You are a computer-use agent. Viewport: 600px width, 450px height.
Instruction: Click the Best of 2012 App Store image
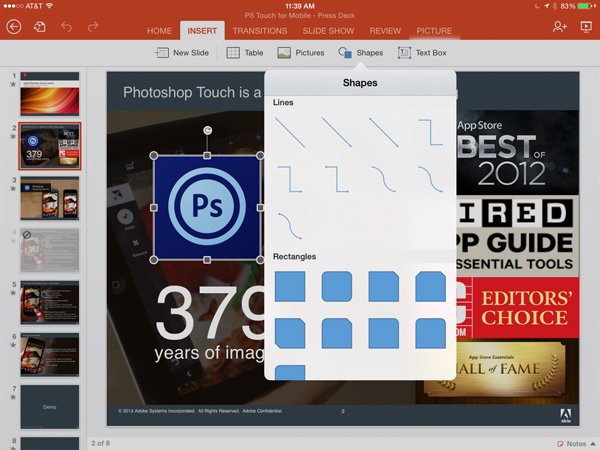517,153
